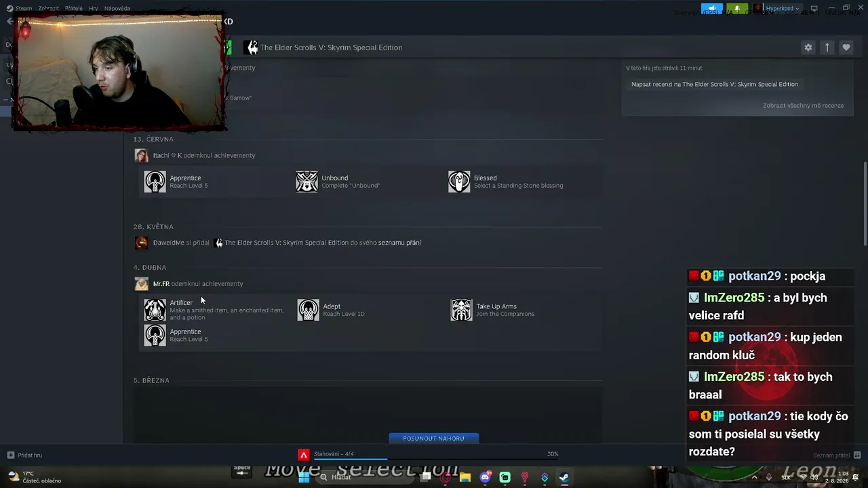Click The Elder Scrolls V: Skyrim Special Edition title
Viewport: 868px width, 488px height.
pyautogui.click(x=331, y=47)
